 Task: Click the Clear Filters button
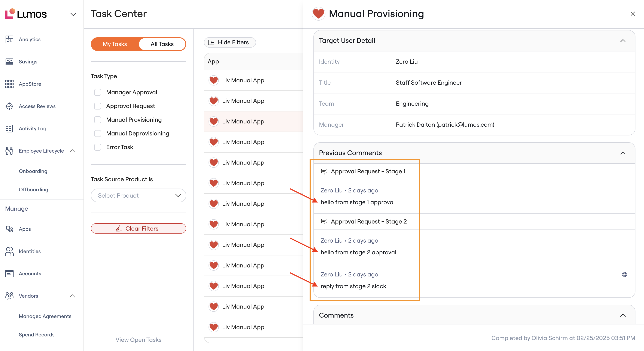[138, 228]
